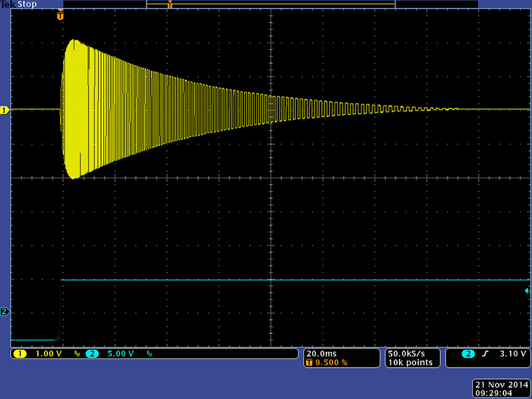Select the cyan channel 2 badge in readout

point(92,354)
